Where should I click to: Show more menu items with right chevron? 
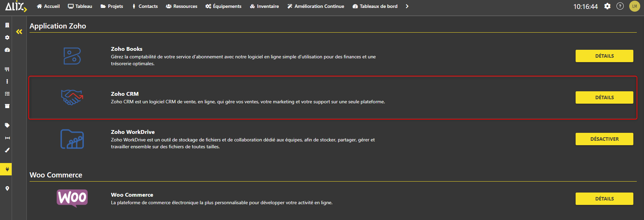(x=407, y=6)
